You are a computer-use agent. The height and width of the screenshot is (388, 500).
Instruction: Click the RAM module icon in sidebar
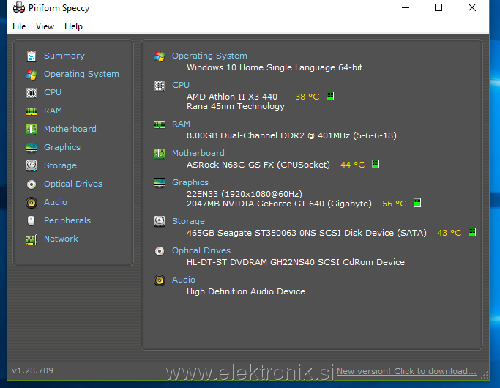click(31, 111)
